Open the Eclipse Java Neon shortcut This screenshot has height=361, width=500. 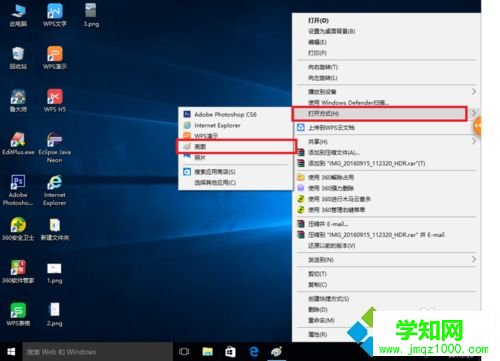(55, 147)
